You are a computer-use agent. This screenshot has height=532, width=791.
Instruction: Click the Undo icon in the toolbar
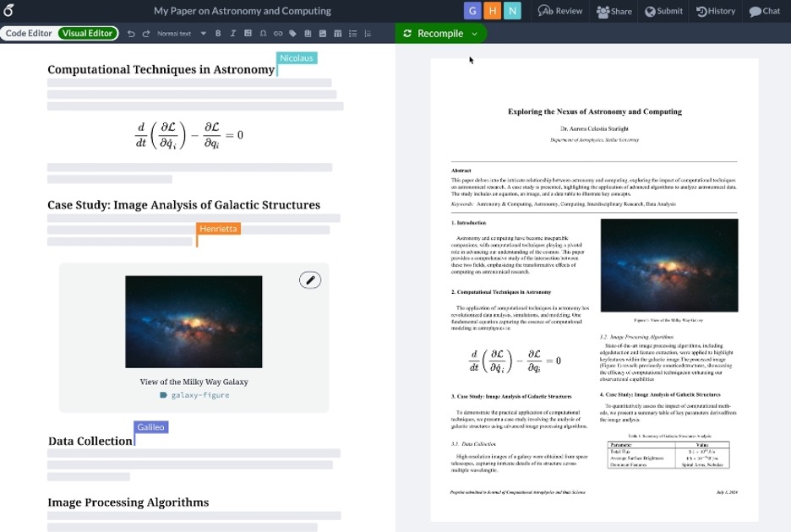pyautogui.click(x=131, y=34)
